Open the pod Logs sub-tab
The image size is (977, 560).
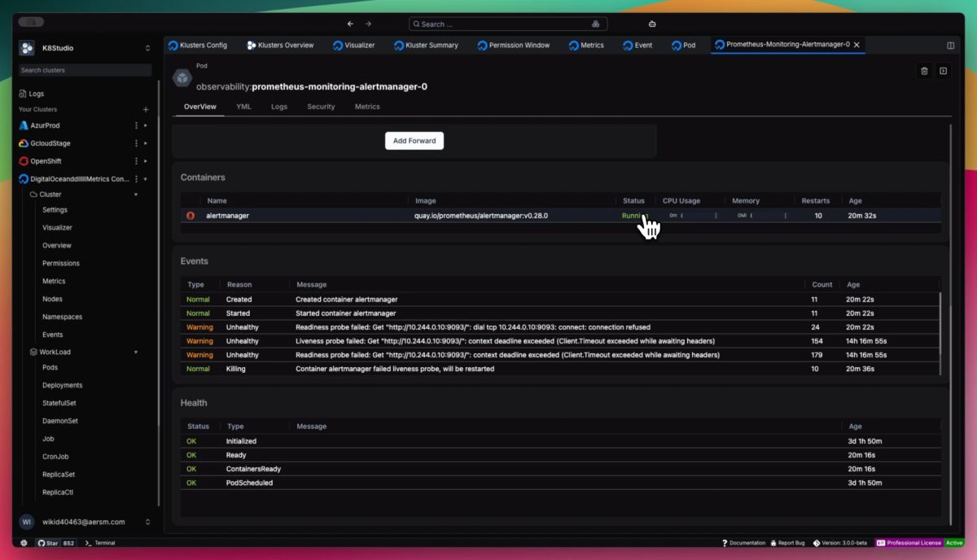[279, 107]
